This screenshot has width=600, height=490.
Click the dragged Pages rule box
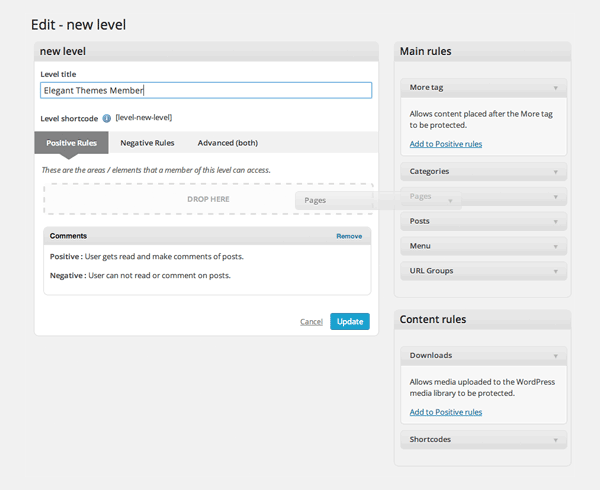(x=378, y=200)
